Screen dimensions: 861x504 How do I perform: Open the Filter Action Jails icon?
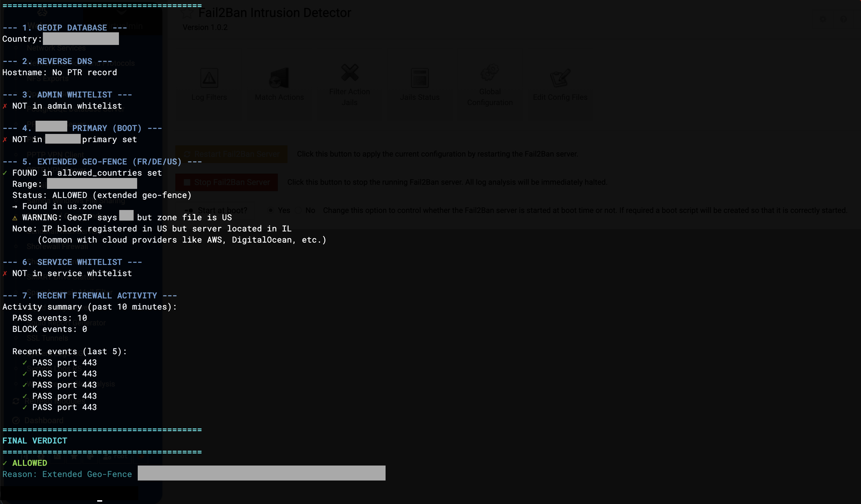pyautogui.click(x=349, y=73)
